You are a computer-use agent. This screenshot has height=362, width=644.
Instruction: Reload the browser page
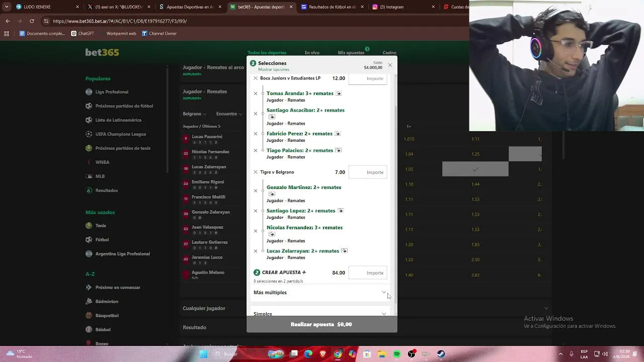click(32, 21)
